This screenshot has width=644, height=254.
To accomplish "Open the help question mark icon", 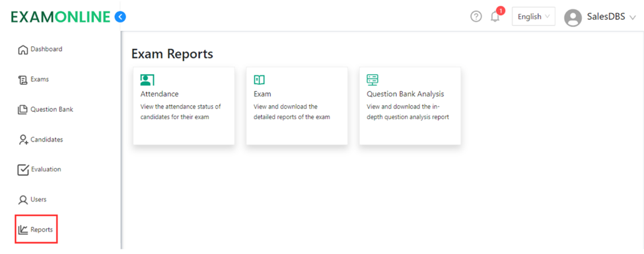I will coord(476,17).
